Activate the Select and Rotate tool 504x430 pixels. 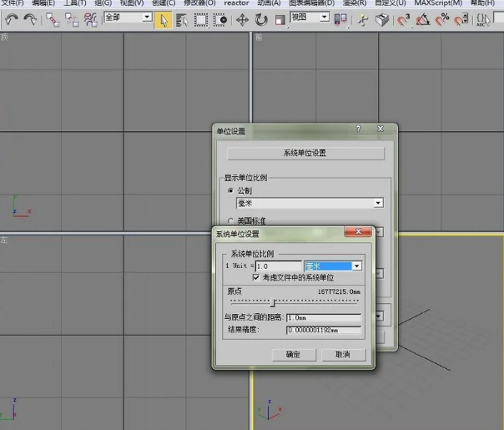click(x=261, y=20)
